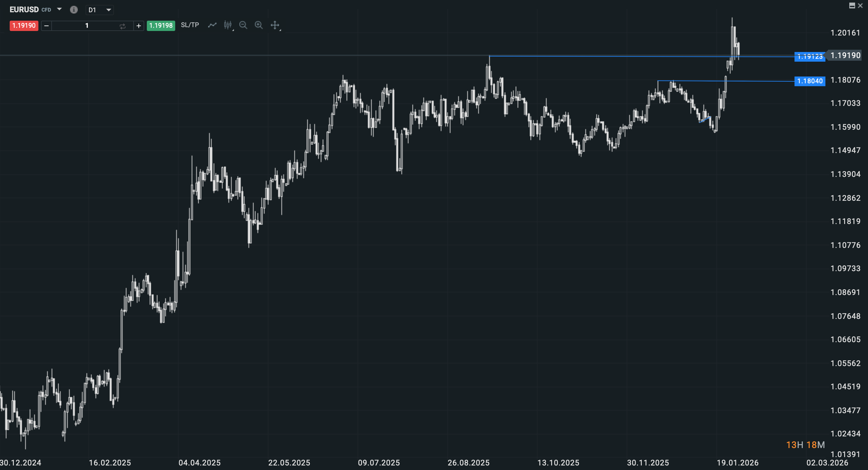Increase trade volume with plus button

[x=138, y=26]
